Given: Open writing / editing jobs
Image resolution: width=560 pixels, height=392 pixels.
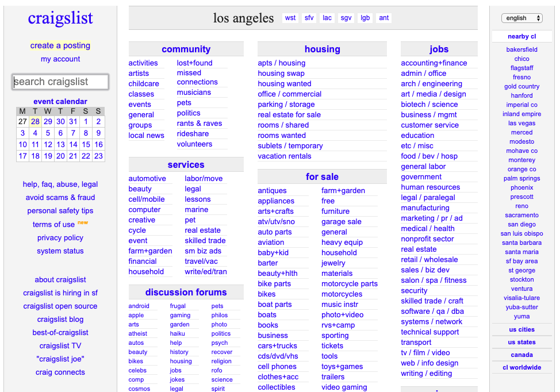Looking at the screenshot, I should [x=426, y=373].
